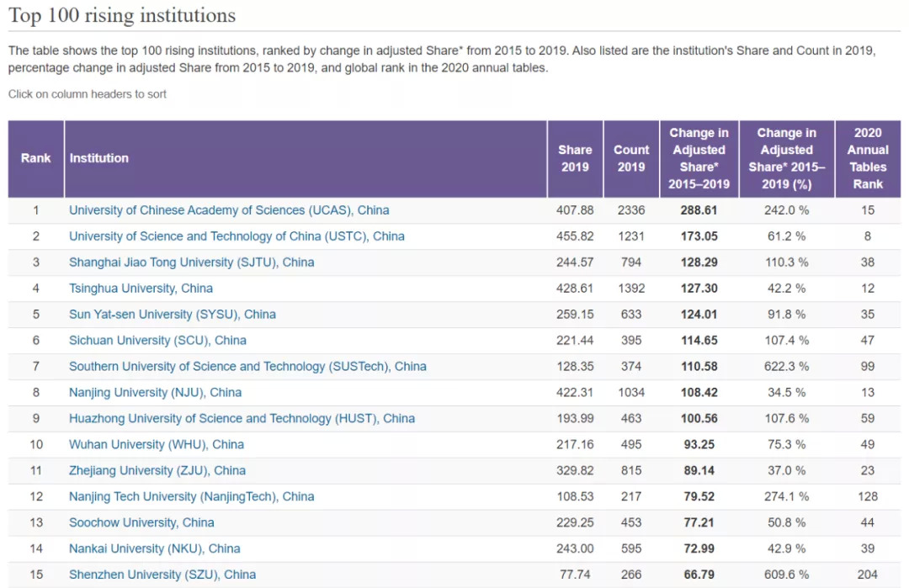Open University of Science and Technology of China

coord(237,236)
